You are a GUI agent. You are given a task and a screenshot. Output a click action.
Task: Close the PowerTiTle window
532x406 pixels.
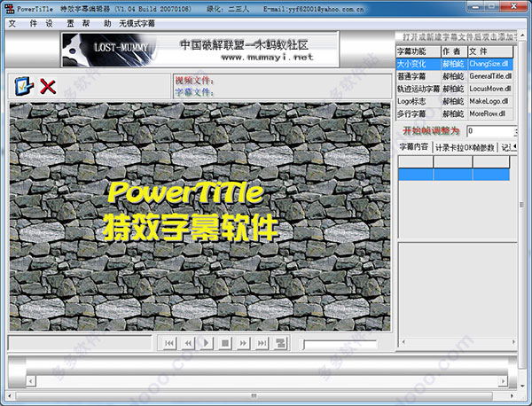514,6
